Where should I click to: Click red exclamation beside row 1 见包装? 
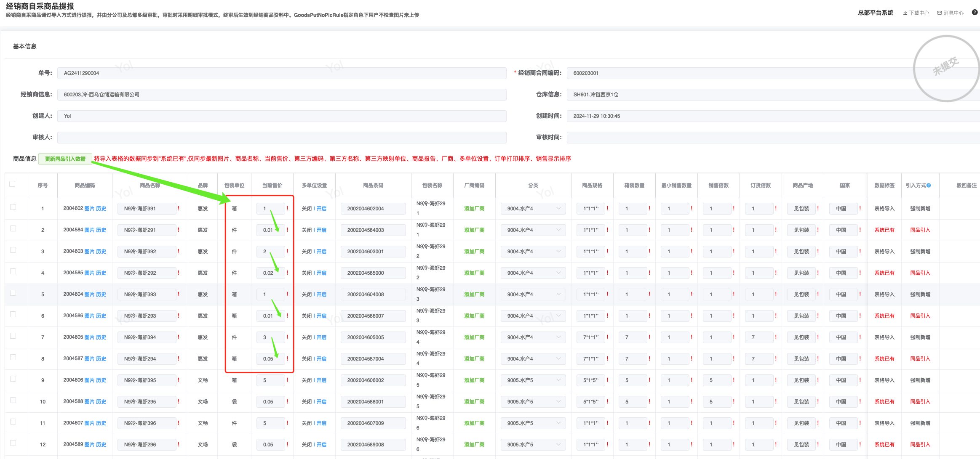pos(818,208)
